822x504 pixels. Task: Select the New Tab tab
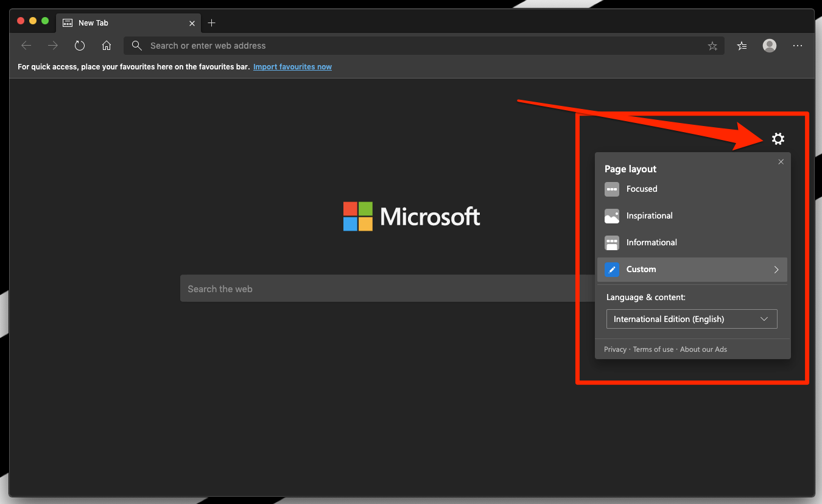[128, 23]
